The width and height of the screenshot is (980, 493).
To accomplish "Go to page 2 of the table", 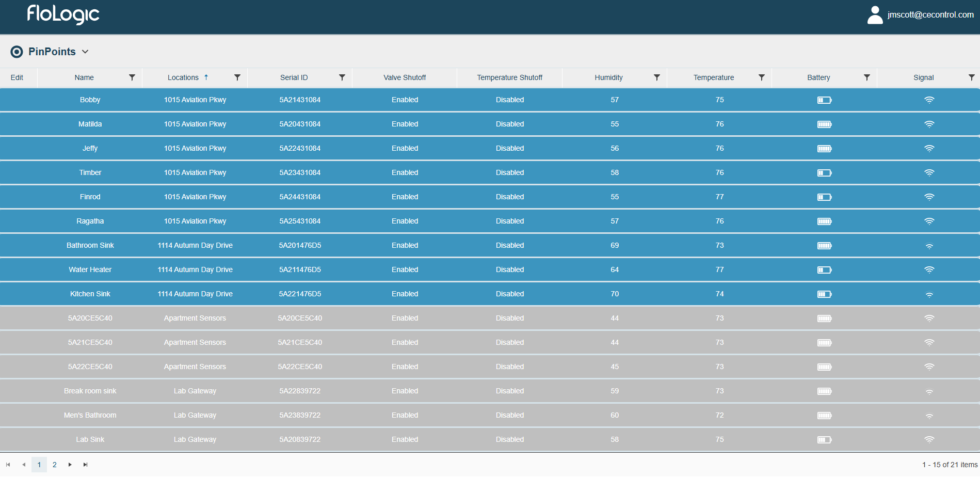I will pos(54,465).
